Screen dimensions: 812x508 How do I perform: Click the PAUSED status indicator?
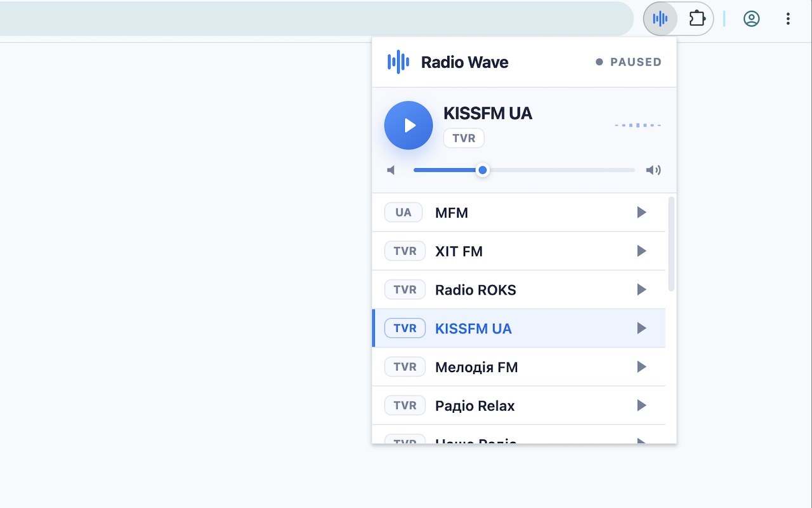(629, 62)
